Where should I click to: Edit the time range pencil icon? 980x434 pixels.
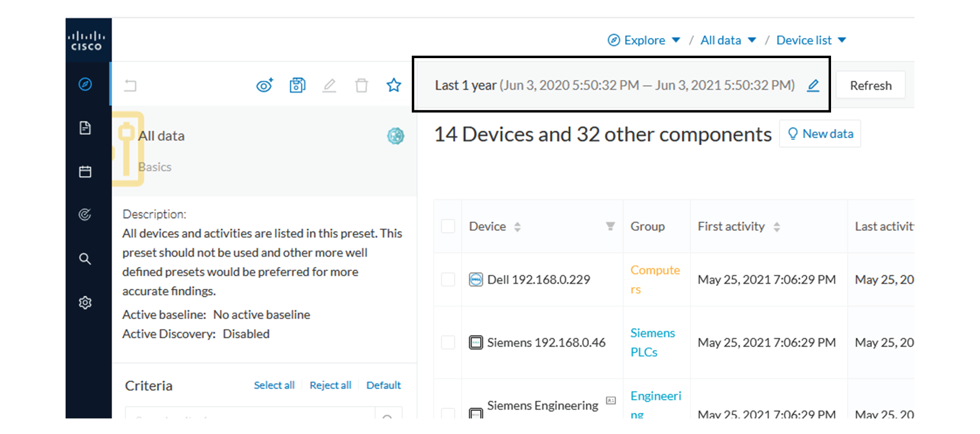(x=813, y=86)
